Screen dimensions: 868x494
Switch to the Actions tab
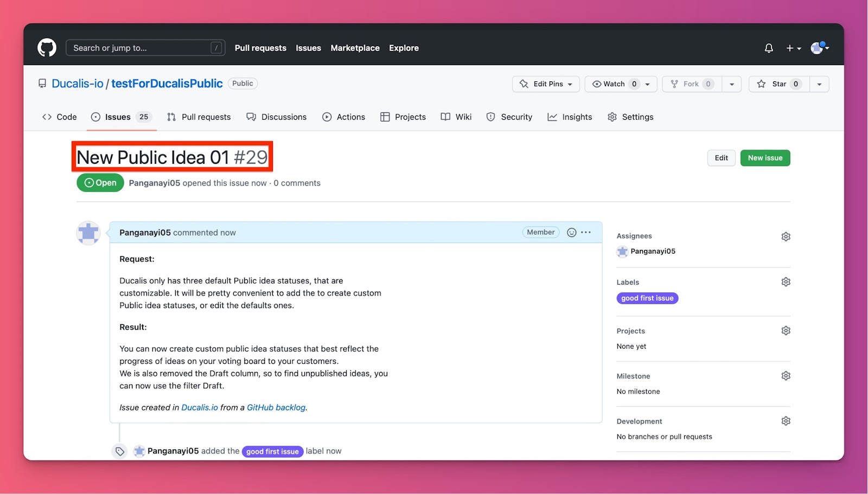pos(343,117)
